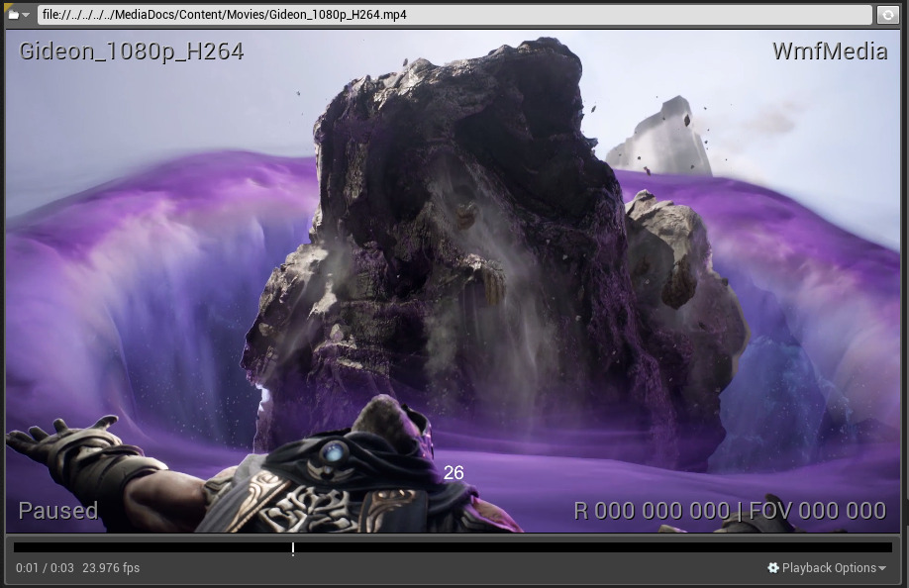Expand the Playback Options dropdown arrow

882,568
